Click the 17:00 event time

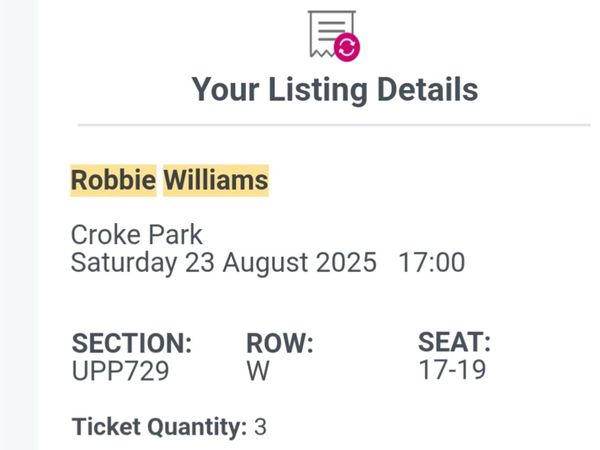432,262
